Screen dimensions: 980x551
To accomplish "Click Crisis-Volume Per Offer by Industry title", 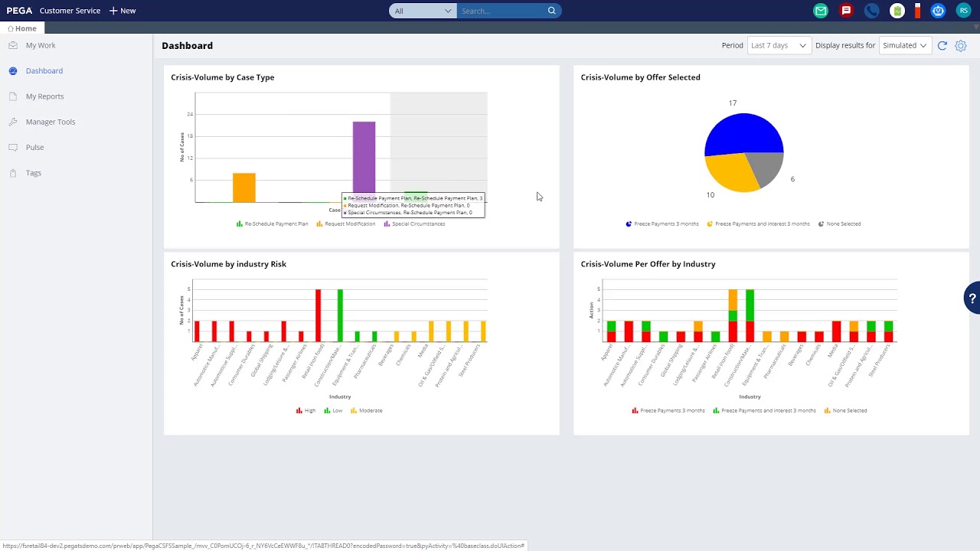I will click(x=648, y=264).
